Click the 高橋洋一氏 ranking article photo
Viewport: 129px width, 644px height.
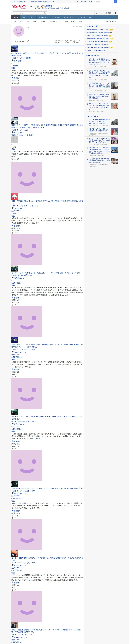click(114, 97)
